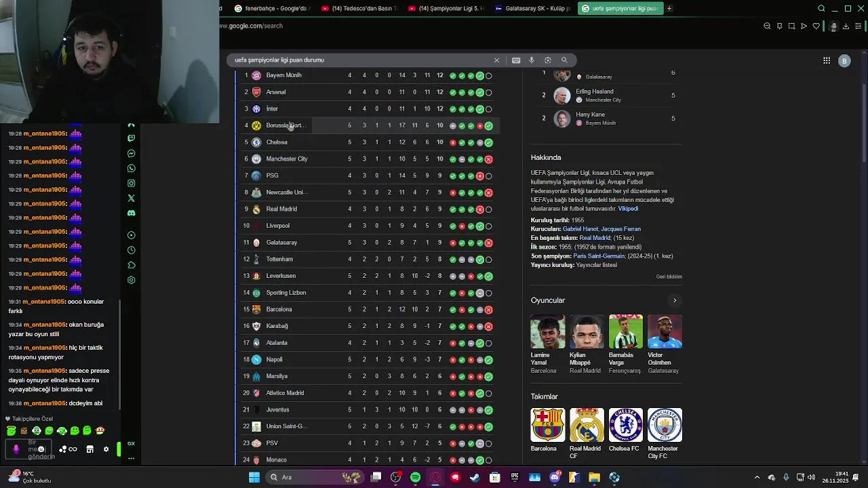This screenshot has height=488, width=868.
Task: Open the Jacques Ferran link
Action: (621, 229)
